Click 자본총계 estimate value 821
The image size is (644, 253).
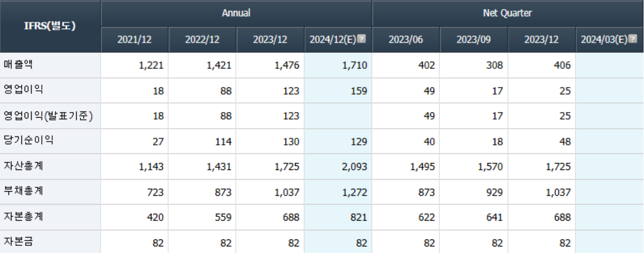pos(359,218)
